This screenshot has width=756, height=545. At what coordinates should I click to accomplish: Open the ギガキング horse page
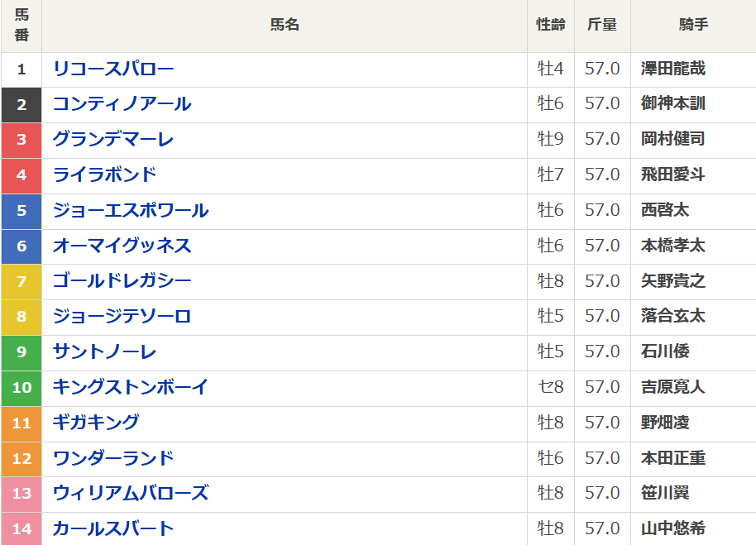(x=96, y=423)
